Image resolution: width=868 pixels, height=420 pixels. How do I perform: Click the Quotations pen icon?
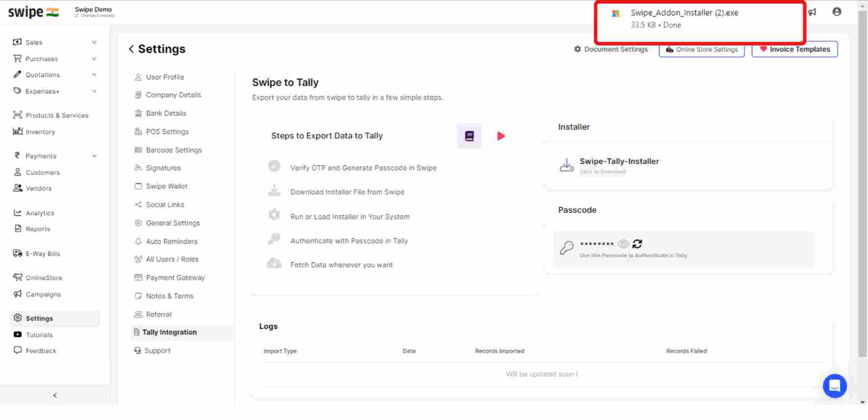click(x=17, y=74)
